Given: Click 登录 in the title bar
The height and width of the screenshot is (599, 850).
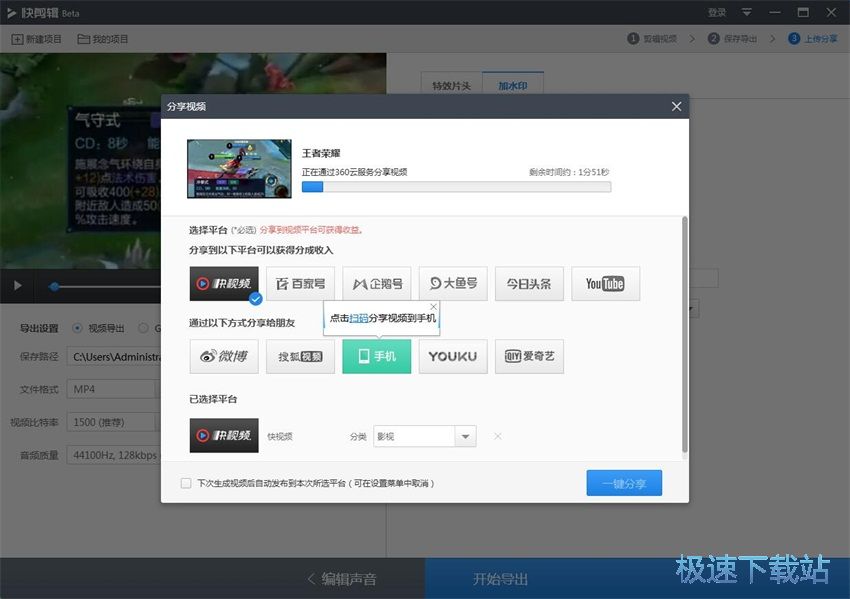Looking at the screenshot, I should coord(717,12).
